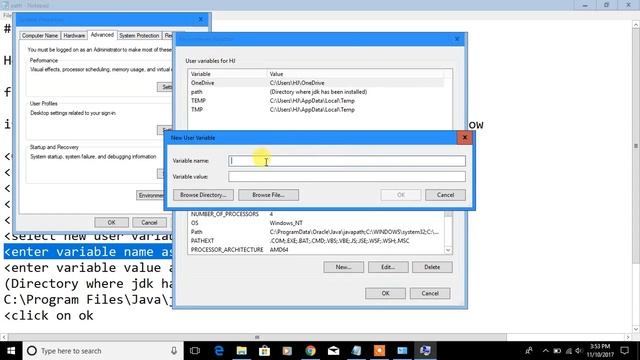This screenshot has height=360, width=640.
Task: Click Edit button under system variables list
Action: pyautogui.click(x=388, y=267)
